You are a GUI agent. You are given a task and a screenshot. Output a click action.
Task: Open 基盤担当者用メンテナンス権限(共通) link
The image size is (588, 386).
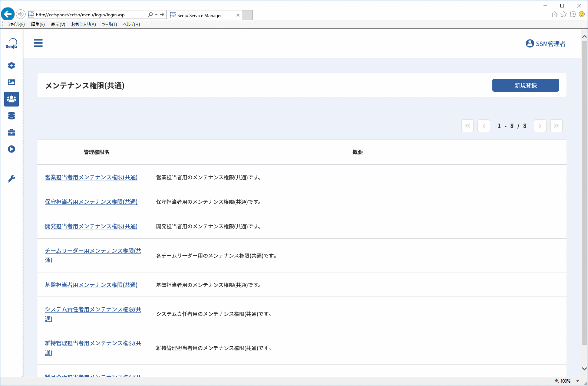coord(91,285)
